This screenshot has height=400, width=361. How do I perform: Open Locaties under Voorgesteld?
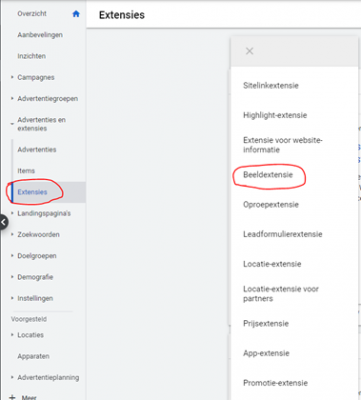coord(30,335)
